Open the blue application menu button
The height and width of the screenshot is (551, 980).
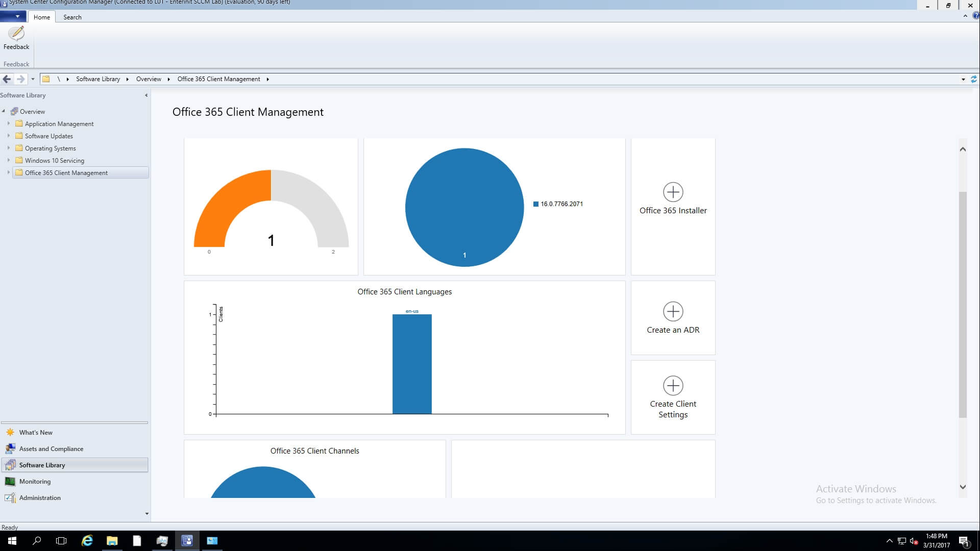coord(13,16)
